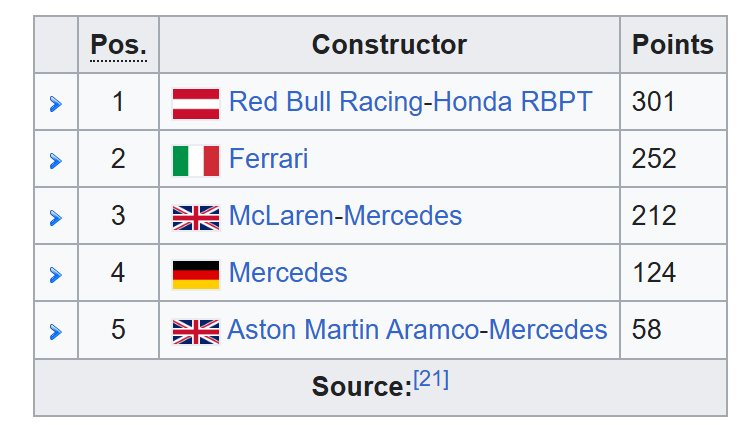Viewport: 742px width, 425px height.
Task: Open source reference 21
Action: coord(431,380)
